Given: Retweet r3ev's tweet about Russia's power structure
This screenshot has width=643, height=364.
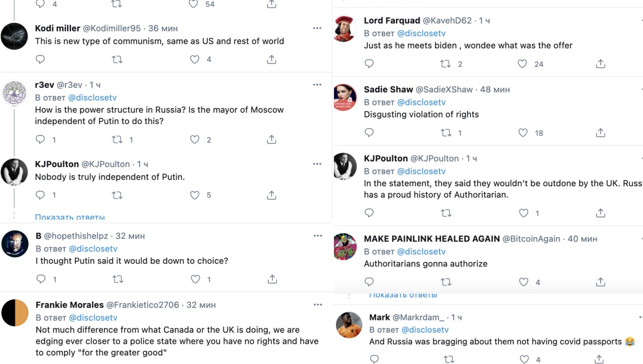Looking at the screenshot, I should (x=117, y=140).
